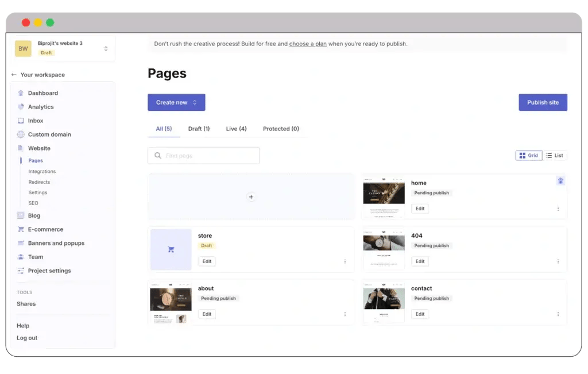
Task: Open the site switcher chevron
Action: click(106, 48)
